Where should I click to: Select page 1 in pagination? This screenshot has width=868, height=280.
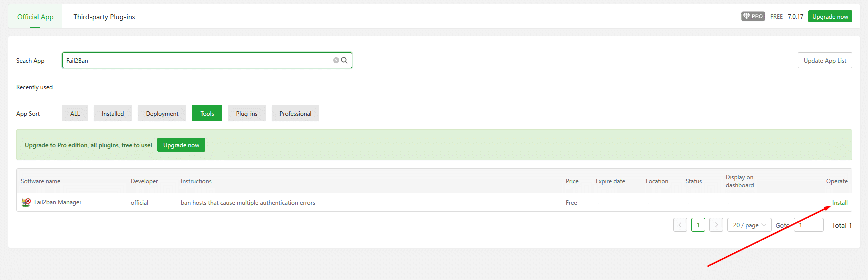(x=698, y=225)
